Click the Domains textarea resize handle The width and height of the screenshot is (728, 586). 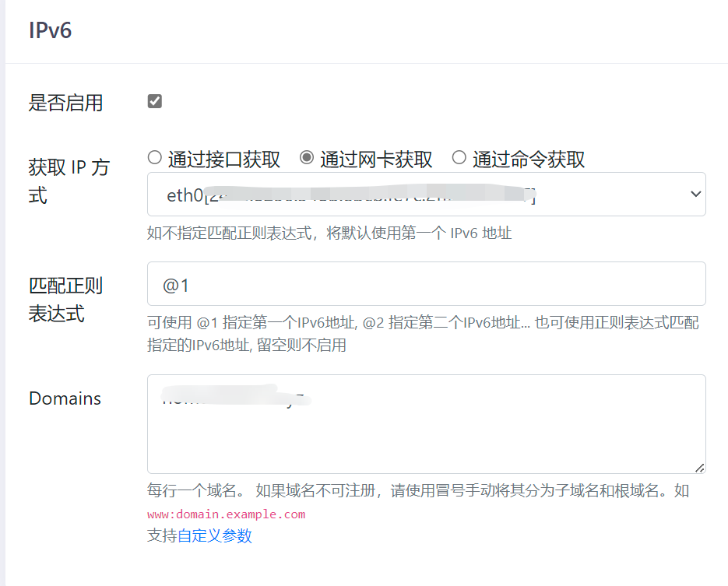tap(699, 467)
